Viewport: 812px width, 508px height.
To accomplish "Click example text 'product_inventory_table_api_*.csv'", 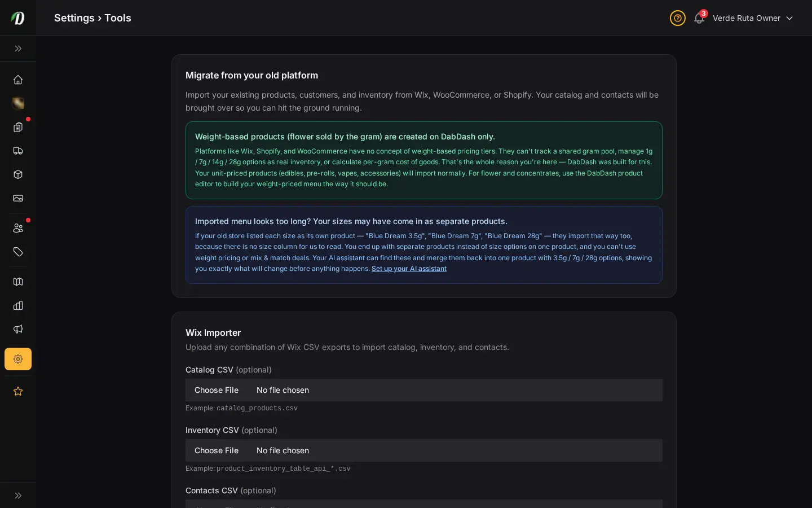I will [x=284, y=468].
